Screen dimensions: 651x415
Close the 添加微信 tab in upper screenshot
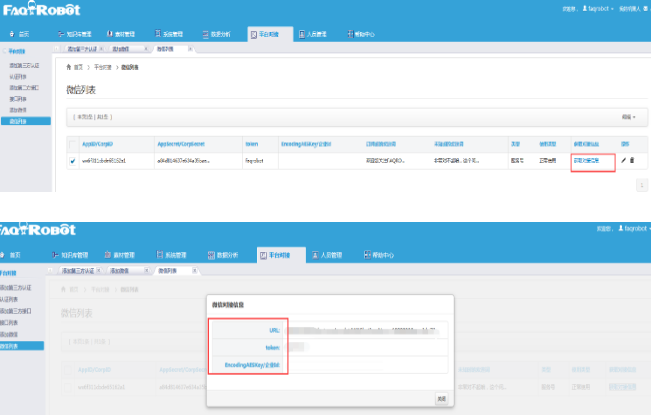pos(146,49)
